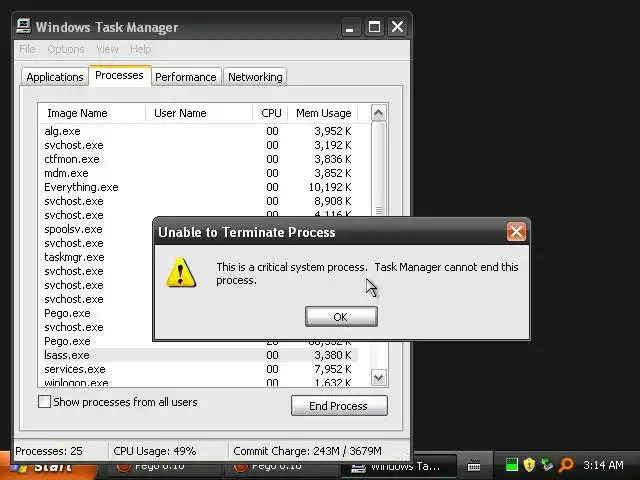Select the taskmgr.exe process

coord(74,257)
